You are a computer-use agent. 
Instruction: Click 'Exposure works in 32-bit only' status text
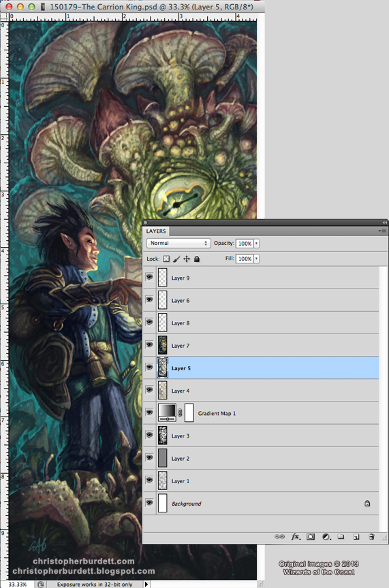[x=95, y=584]
